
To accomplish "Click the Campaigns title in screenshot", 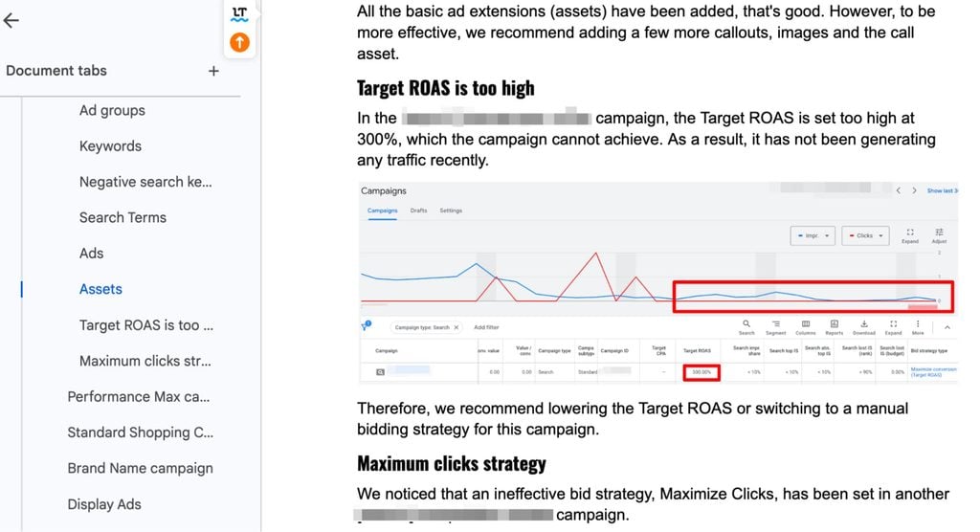I will [x=383, y=190].
